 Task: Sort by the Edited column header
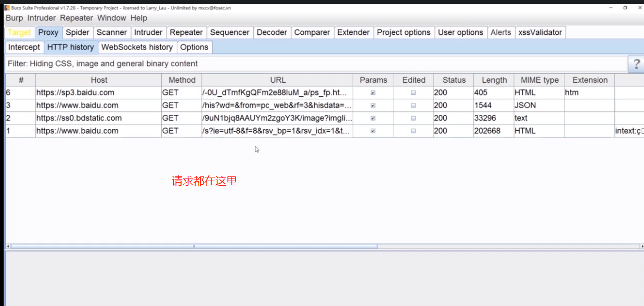[x=414, y=80]
